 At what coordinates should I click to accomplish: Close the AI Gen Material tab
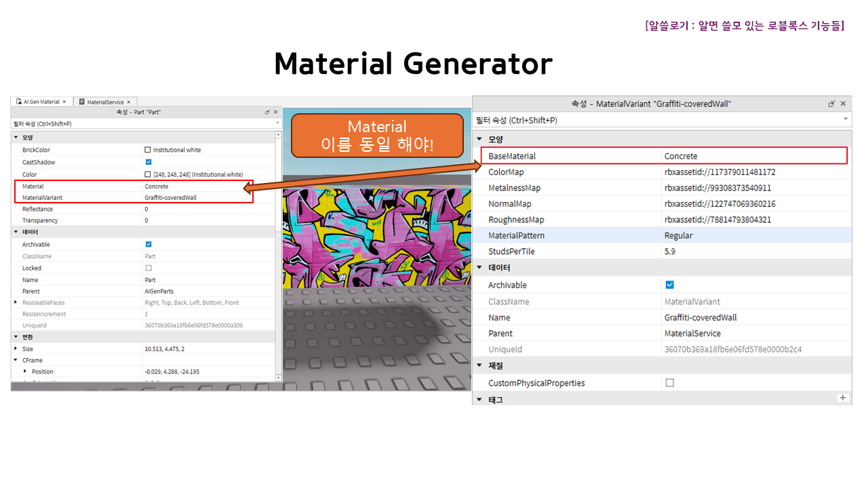click(x=64, y=102)
